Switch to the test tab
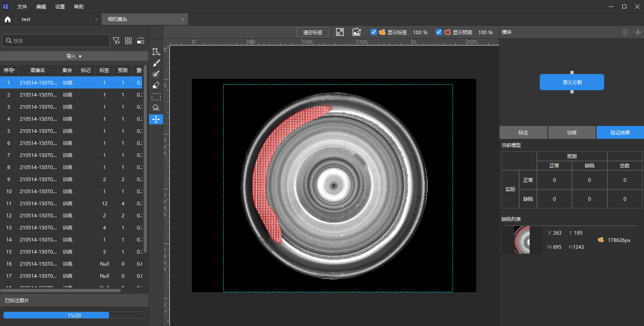Screen dimensions: 644x326 coord(58,19)
